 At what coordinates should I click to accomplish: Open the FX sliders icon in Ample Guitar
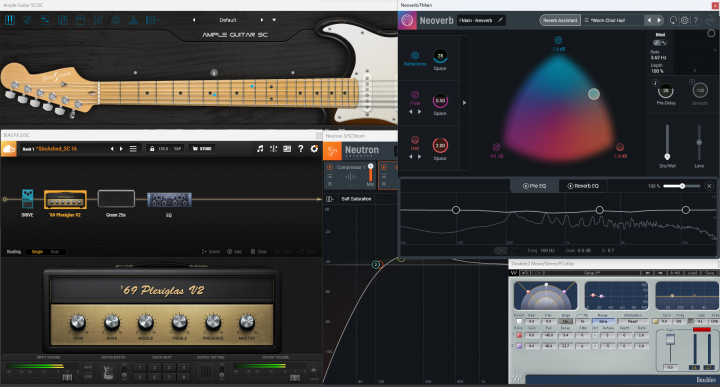click(62, 20)
